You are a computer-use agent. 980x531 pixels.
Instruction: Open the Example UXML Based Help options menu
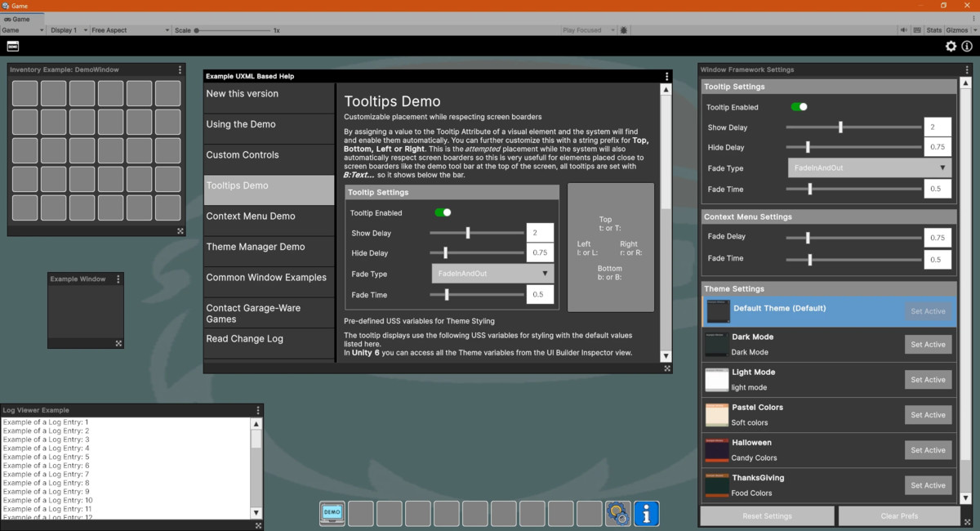coord(666,76)
